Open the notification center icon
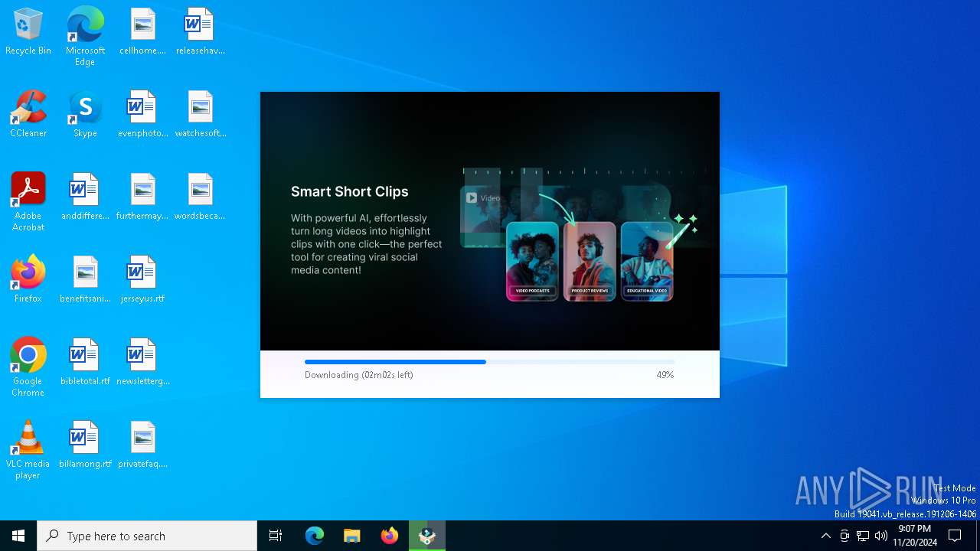 coord(955,536)
